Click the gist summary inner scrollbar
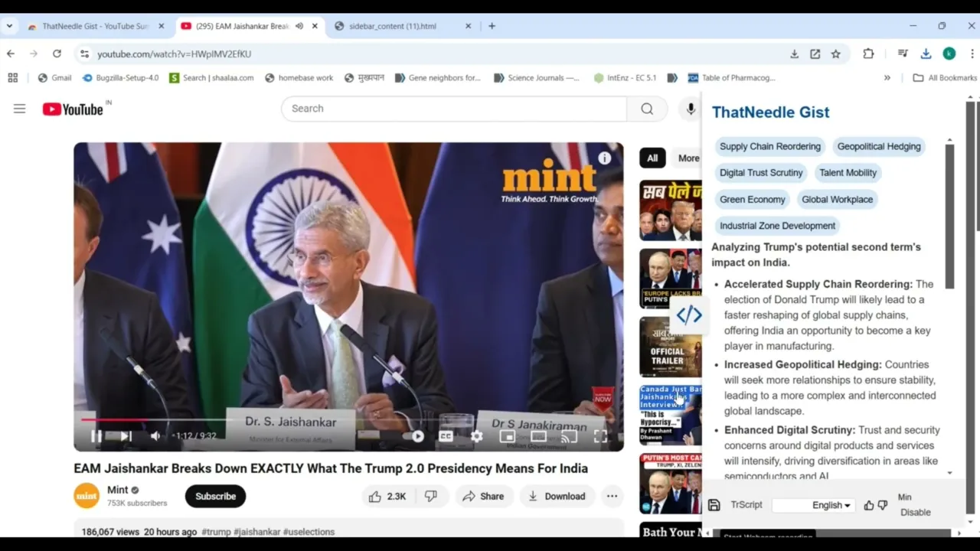The width and height of the screenshot is (980, 551). pyautogui.click(x=949, y=216)
